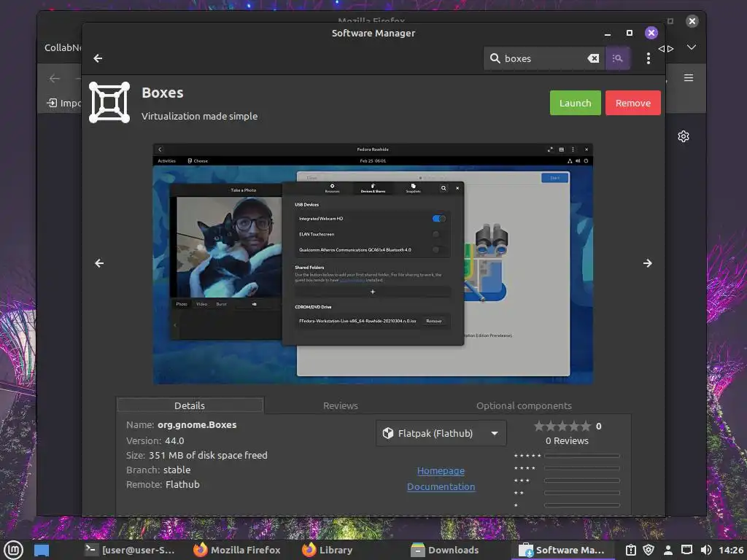
Task: Click the Software Manager taskbar entry
Action: (561, 550)
